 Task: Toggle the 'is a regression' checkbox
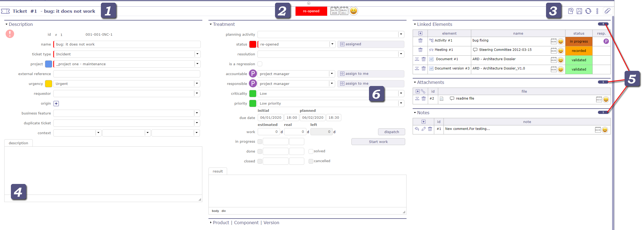coord(260,64)
